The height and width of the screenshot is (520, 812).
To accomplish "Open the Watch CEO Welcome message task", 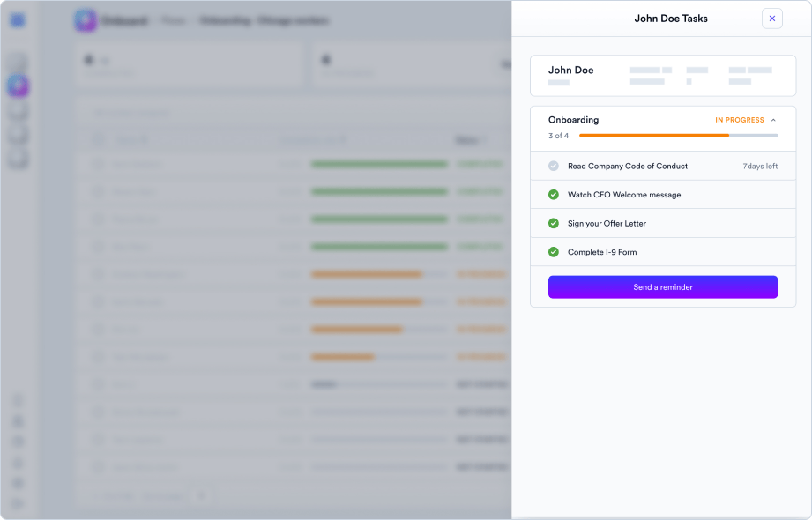I will (x=623, y=195).
